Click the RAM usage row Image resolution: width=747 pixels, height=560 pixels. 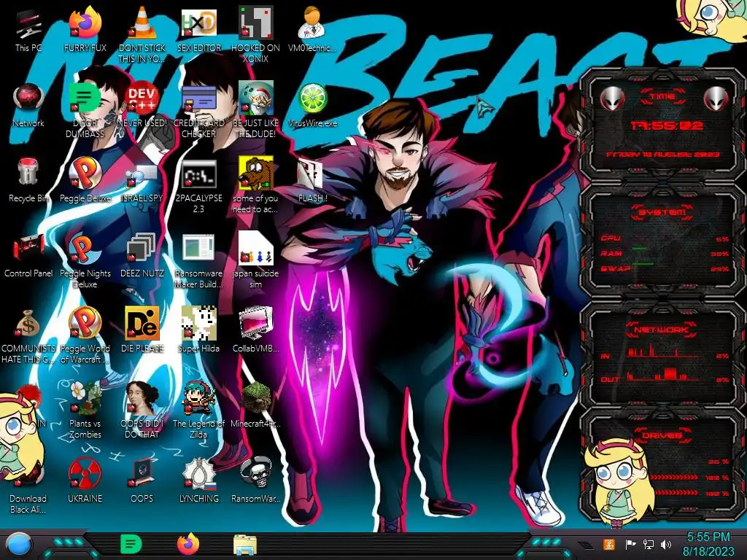point(665,253)
